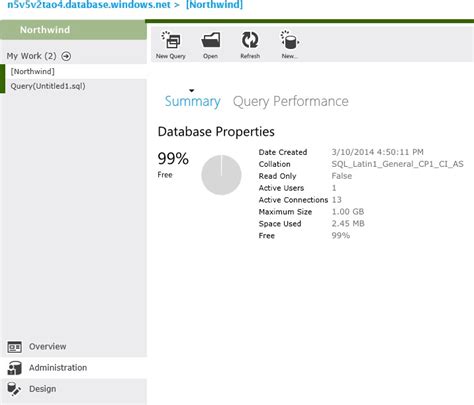Image resolution: width=474 pixels, height=405 pixels.
Task: Click the Read Only value False
Action: (x=342, y=176)
